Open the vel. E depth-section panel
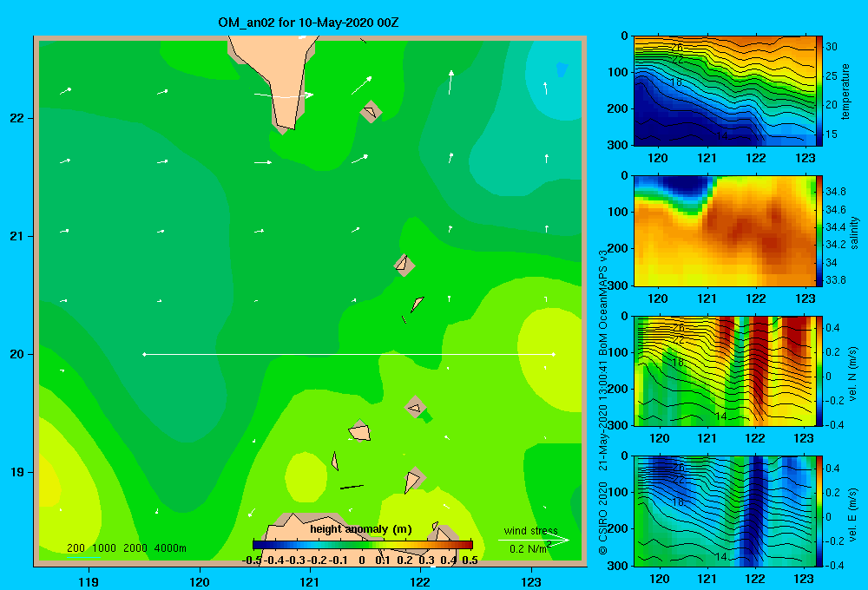Screen dimensions: 868x590 (x=725, y=511)
